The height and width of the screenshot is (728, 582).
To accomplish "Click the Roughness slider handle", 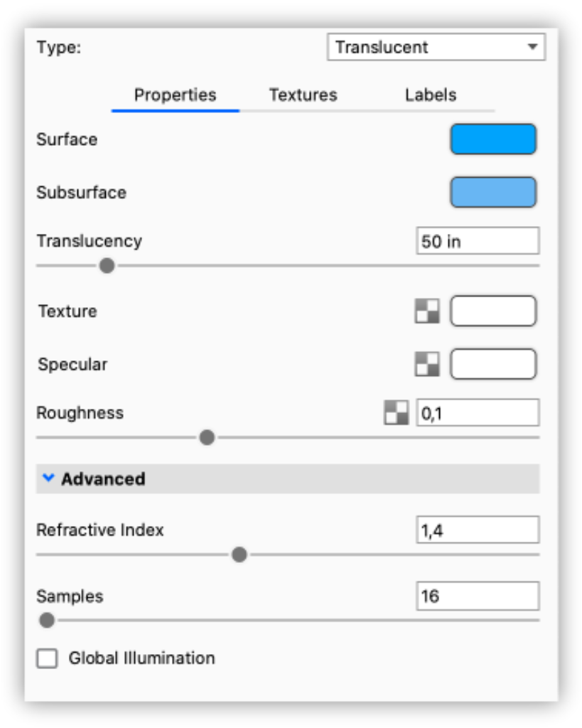I will 207,438.
